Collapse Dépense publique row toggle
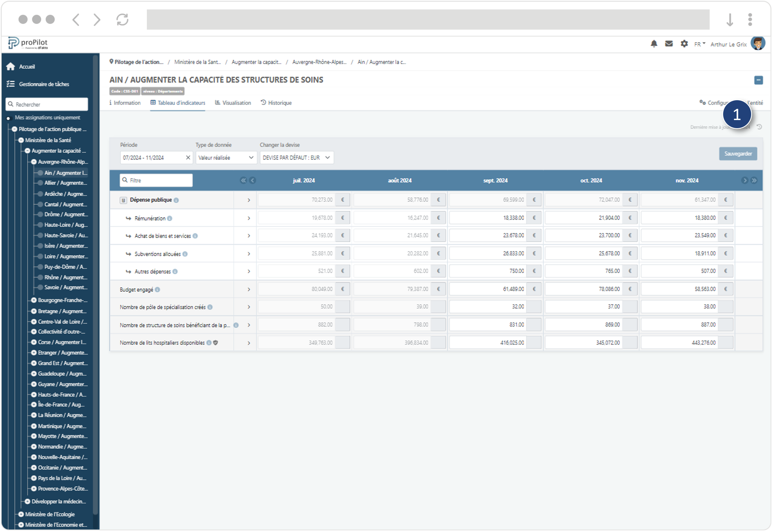Screen dimensions: 773x532 click(123, 200)
